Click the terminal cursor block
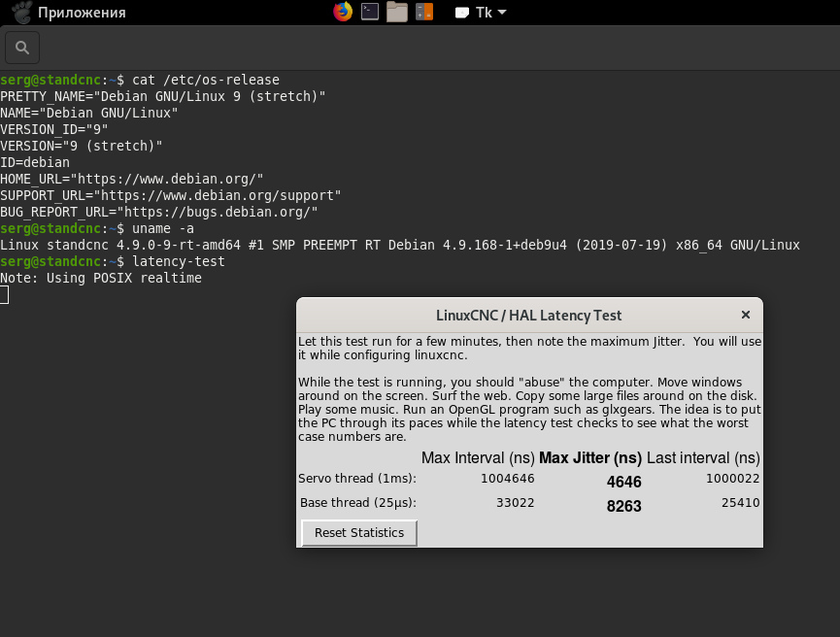Screen dimensions: 840x637 click(x=4, y=294)
